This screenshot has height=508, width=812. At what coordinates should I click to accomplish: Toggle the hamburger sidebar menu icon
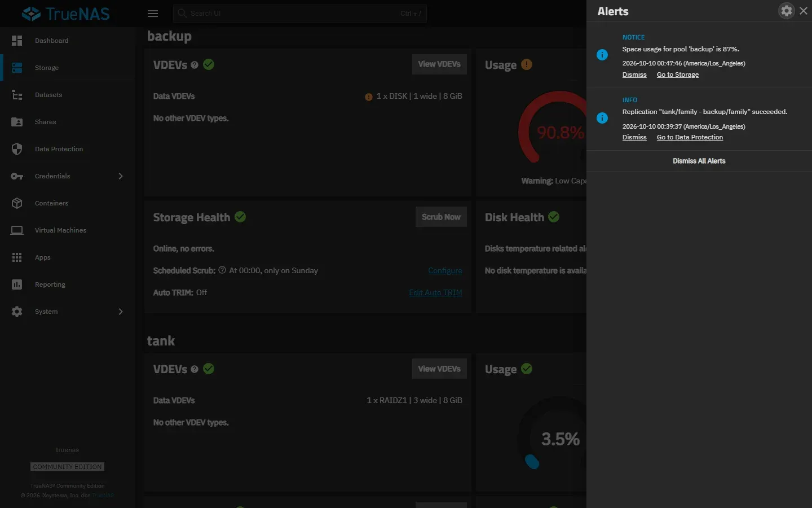(153, 14)
